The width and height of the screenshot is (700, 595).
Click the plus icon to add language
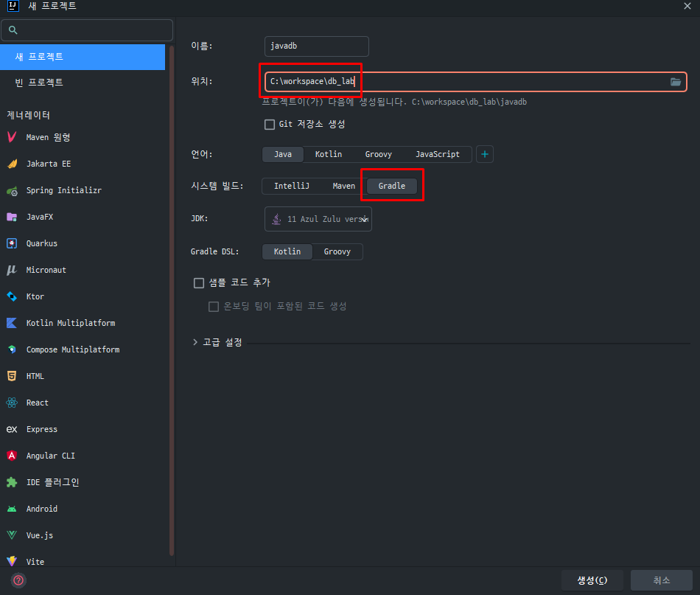pyautogui.click(x=484, y=155)
